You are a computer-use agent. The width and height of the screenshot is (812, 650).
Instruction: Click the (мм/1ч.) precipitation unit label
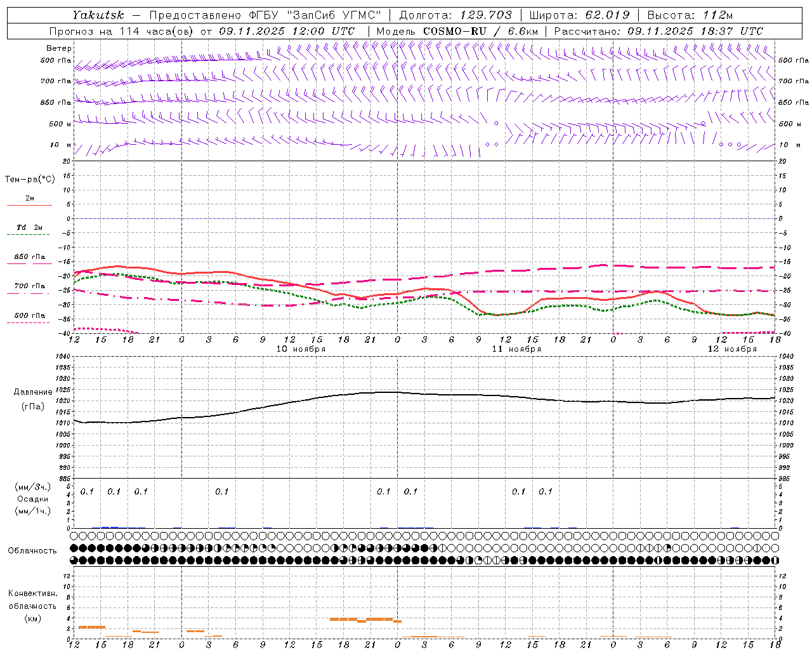pos(34,511)
